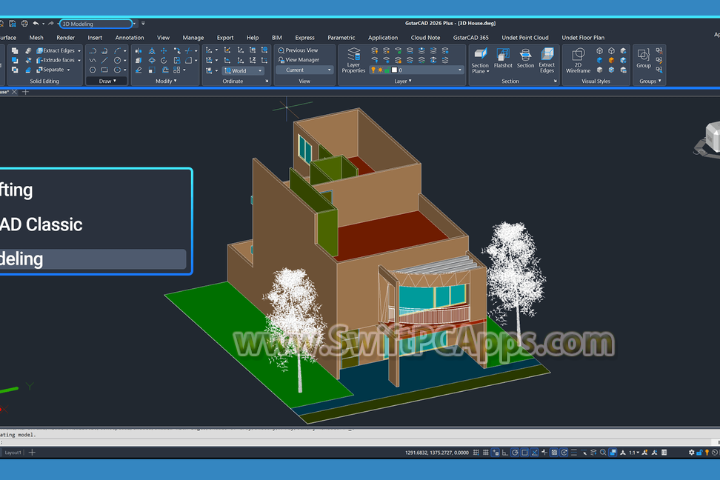Open Layer Properties manager
The image size is (720, 480).
click(x=353, y=60)
